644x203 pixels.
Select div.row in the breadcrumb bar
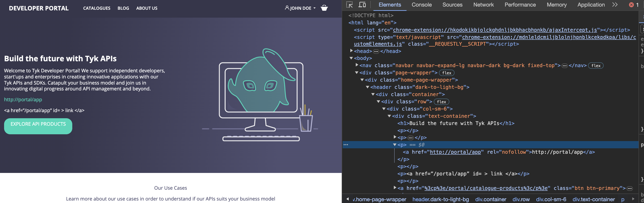521,199
